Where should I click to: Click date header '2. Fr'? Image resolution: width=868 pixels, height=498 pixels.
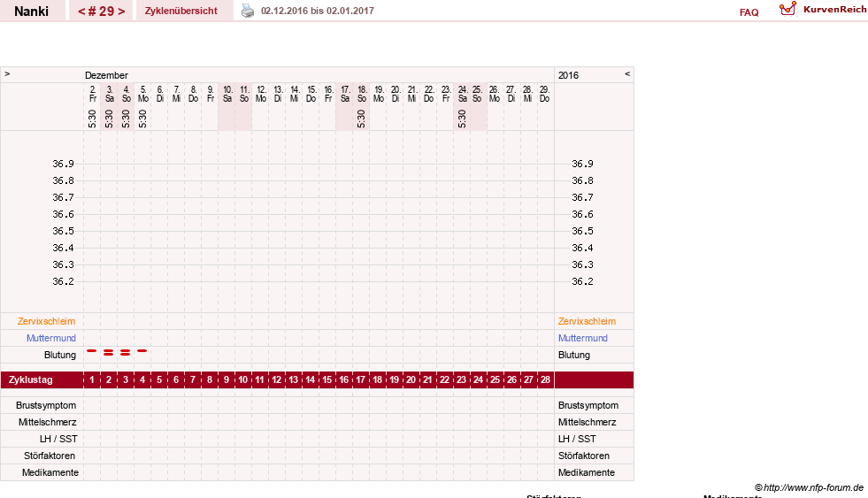tap(93, 94)
